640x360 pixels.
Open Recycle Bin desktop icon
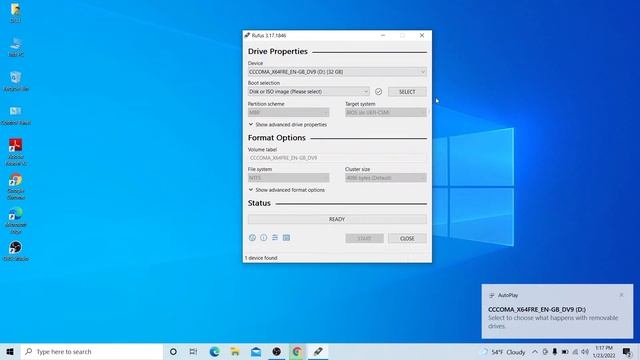point(16,80)
